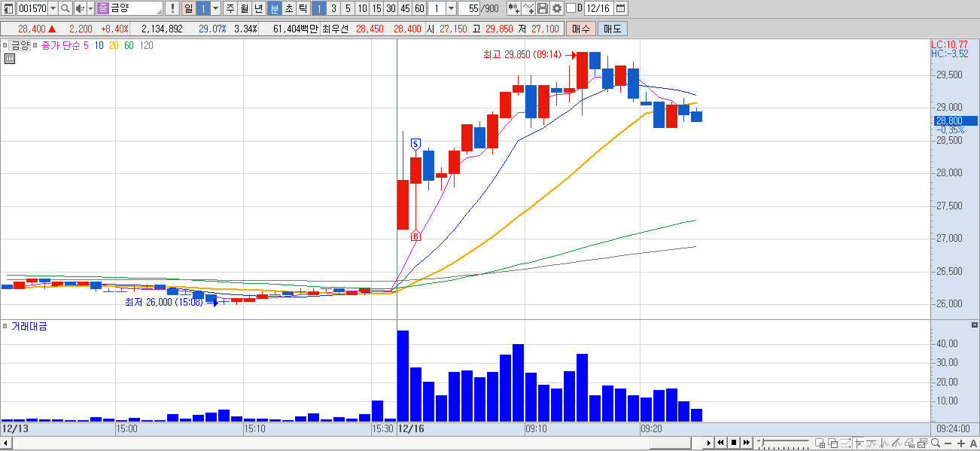Click the chart image copy icon
The image size is (980, 451).
coord(923,443)
